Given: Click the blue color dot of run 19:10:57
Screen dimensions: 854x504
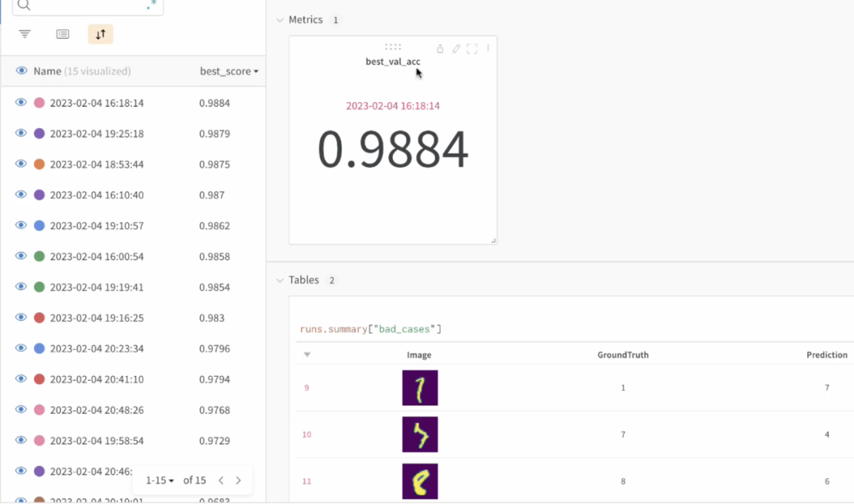Looking at the screenshot, I should click(x=40, y=226).
